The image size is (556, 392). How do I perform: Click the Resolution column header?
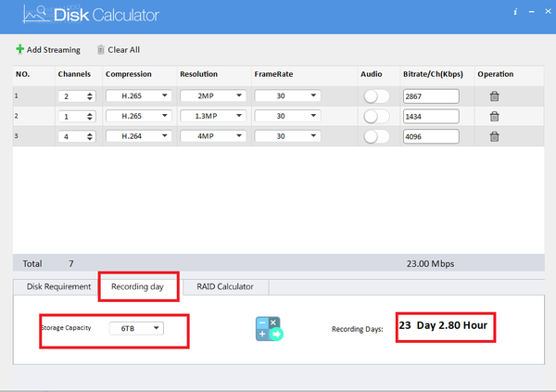[x=198, y=74]
